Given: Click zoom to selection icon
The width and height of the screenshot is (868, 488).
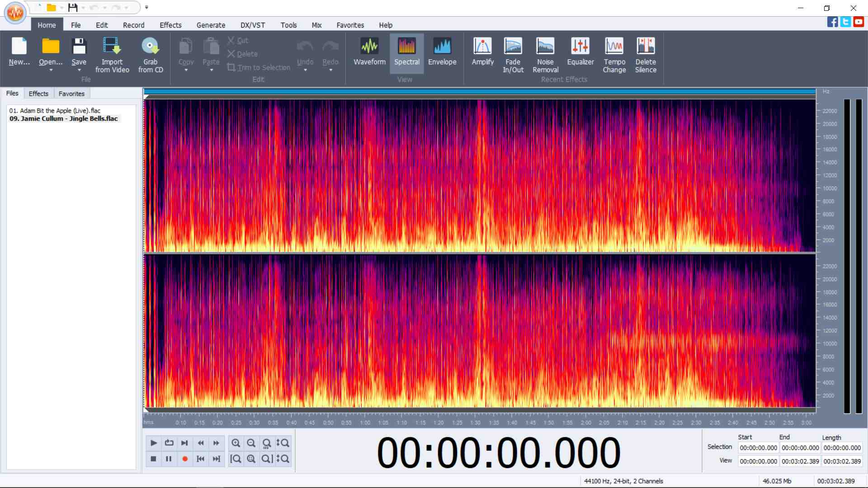Looking at the screenshot, I should [251, 459].
